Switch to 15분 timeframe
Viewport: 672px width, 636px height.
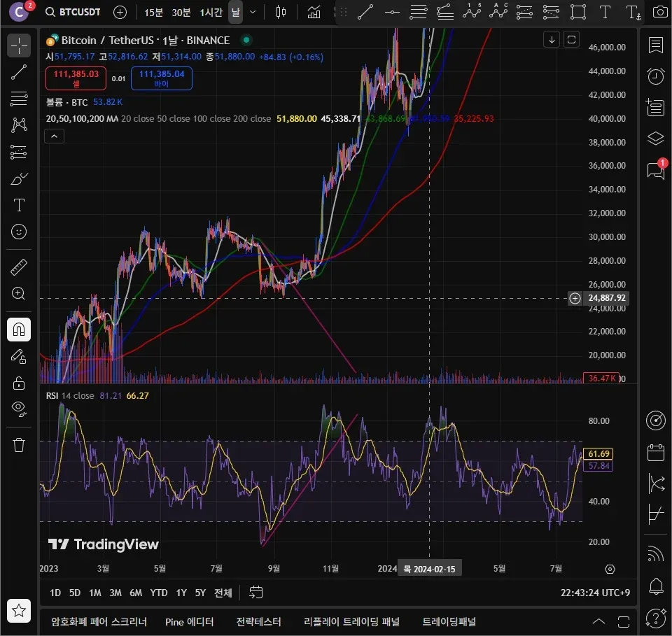click(x=153, y=13)
